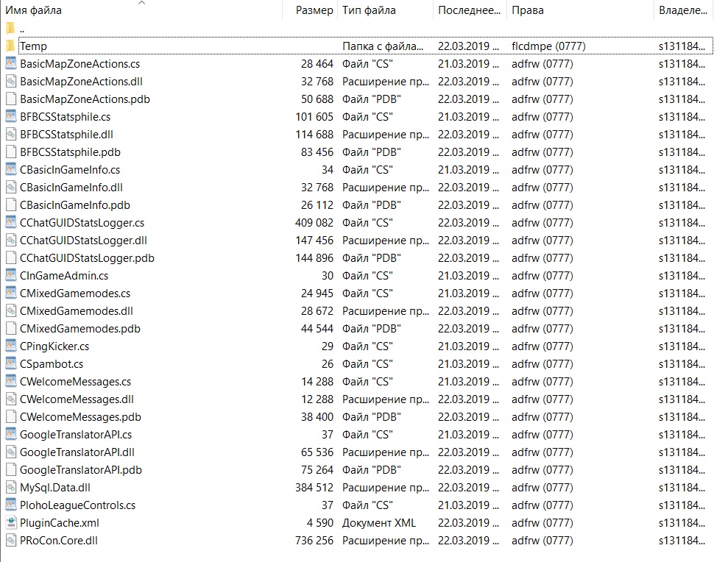The width and height of the screenshot is (728, 562).
Task: Select file CMixedGamemodes.cs
Action: click(x=75, y=294)
